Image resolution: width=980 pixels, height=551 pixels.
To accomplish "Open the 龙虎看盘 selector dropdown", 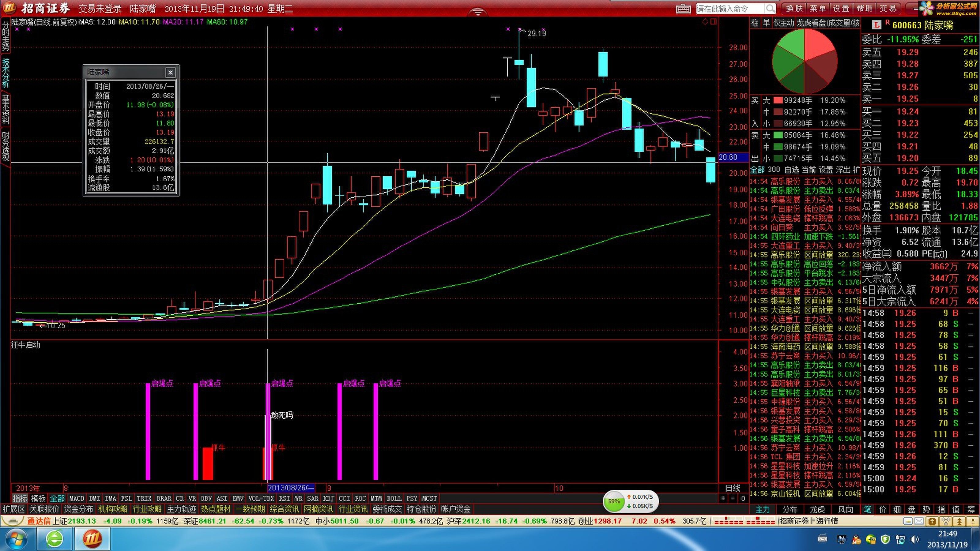I will pos(828,23).
